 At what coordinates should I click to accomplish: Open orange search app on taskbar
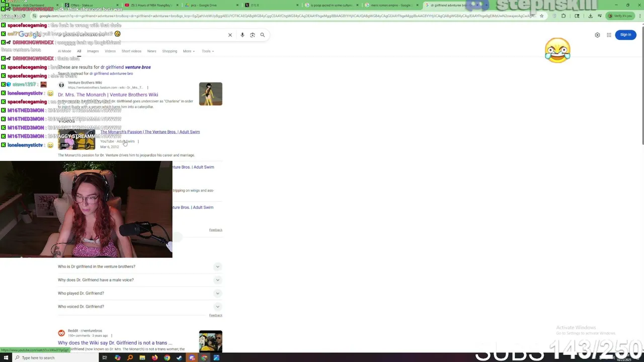click(130, 357)
